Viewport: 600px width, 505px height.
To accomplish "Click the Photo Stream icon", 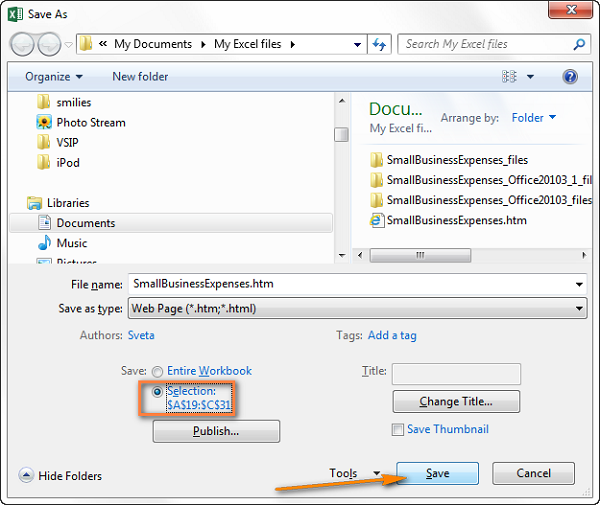I will 44,122.
